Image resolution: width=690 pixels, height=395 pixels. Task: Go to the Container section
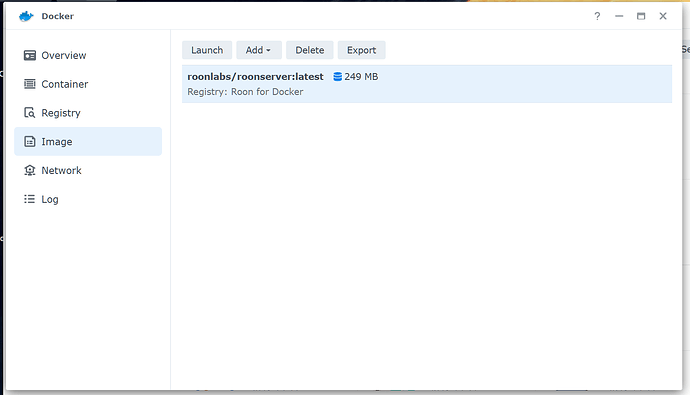click(88, 84)
